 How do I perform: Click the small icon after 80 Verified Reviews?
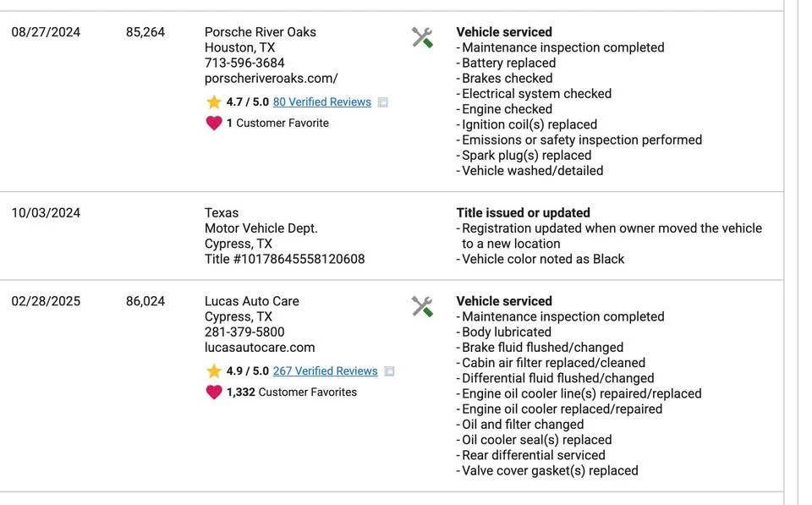click(x=382, y=102)
